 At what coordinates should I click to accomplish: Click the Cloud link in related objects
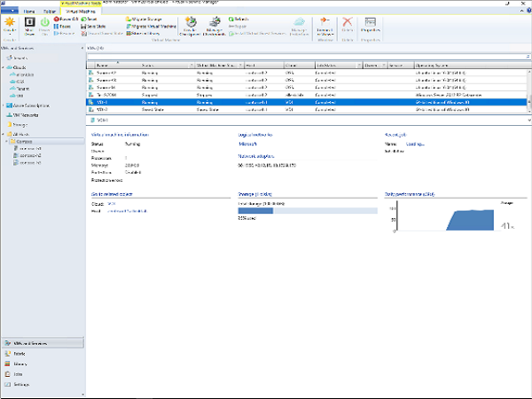pos(111,203)
